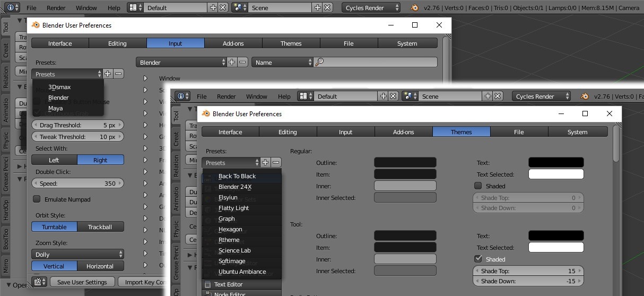644x296 pixels.
Task: Open the Dolly zoom style dropdown
Action: [x=77, y=255]
